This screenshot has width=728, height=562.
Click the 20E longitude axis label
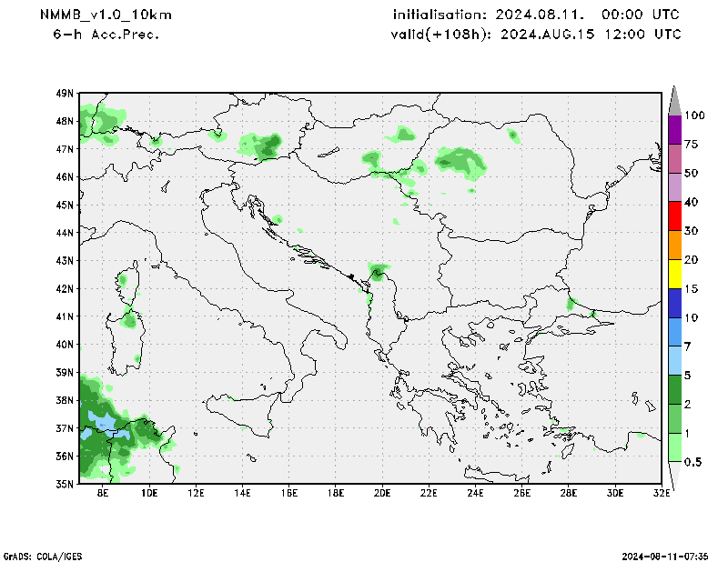click(x=382, y=494)
